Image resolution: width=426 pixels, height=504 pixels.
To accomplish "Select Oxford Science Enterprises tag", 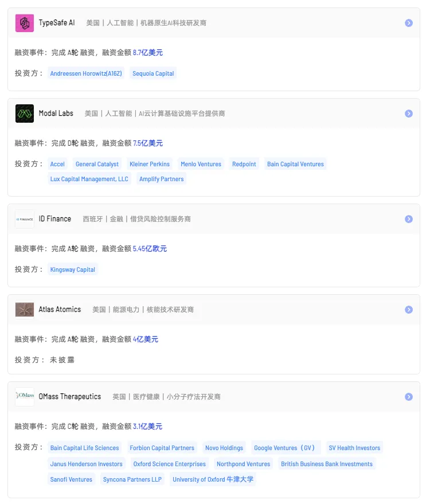I will (170, 464).
